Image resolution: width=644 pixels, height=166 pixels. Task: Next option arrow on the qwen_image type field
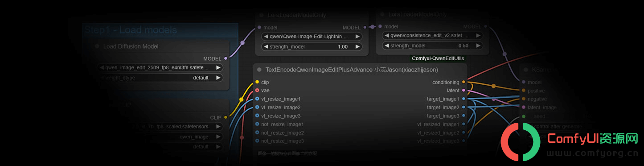[218, 137]
